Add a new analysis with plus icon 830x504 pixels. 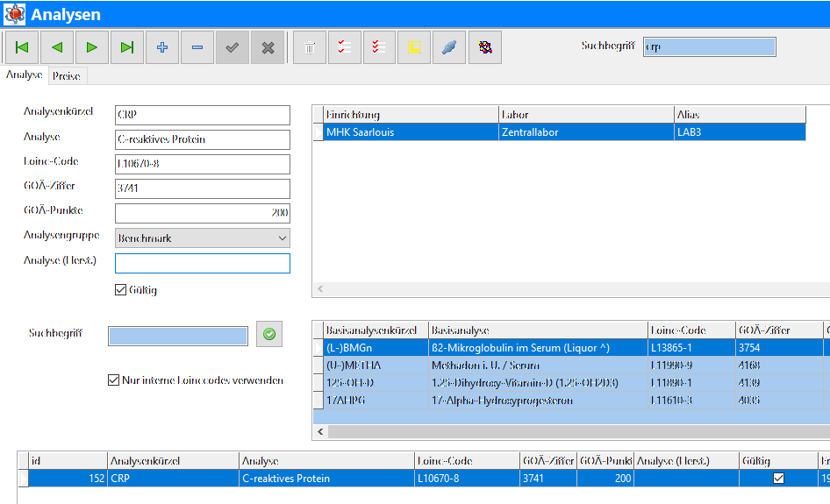click(162, 47)
